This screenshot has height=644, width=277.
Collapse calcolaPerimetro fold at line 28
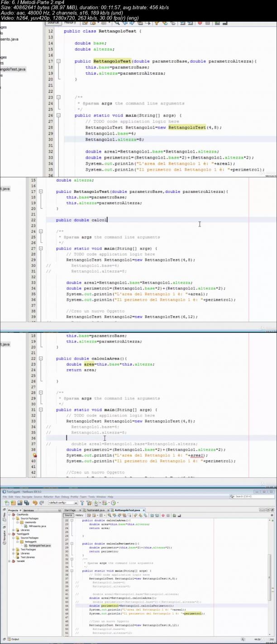coord(72,543)
